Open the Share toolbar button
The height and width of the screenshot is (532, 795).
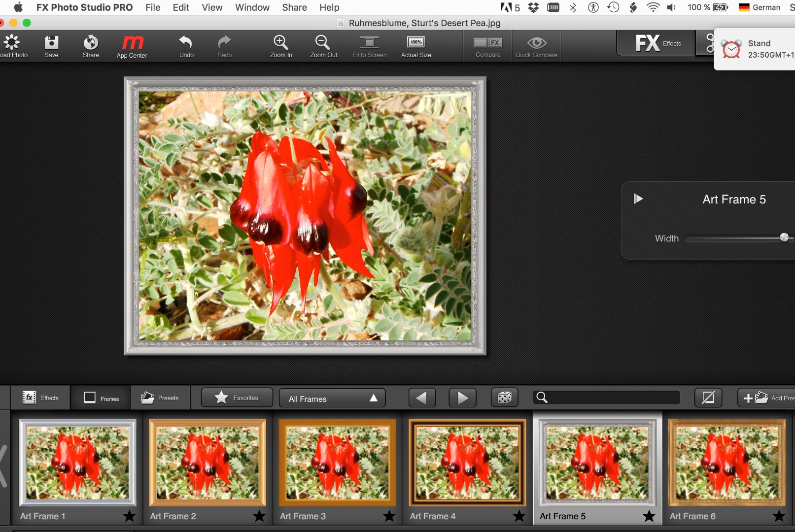(x=91, y=46)
